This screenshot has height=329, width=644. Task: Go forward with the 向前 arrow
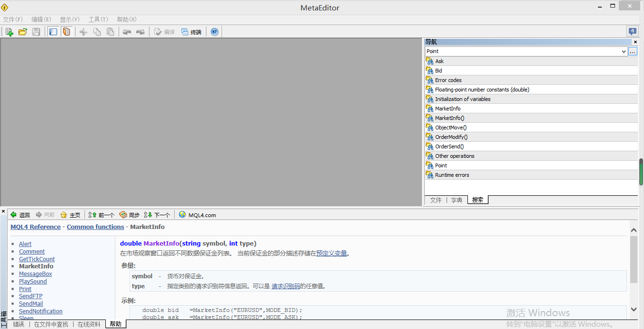(46, 215)
